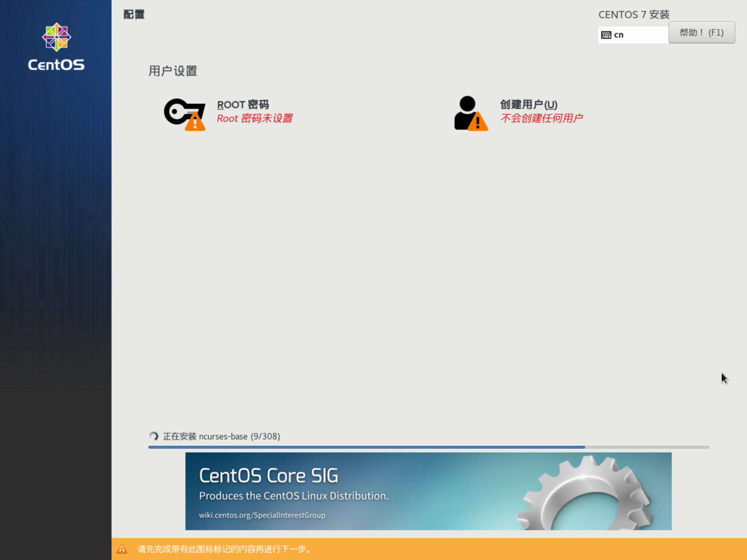Image resolution: width=747 pixels, height=560 pixels.
Task: Click the installation spinner next to ncurses-base
Action: click(x=154, y=436)
